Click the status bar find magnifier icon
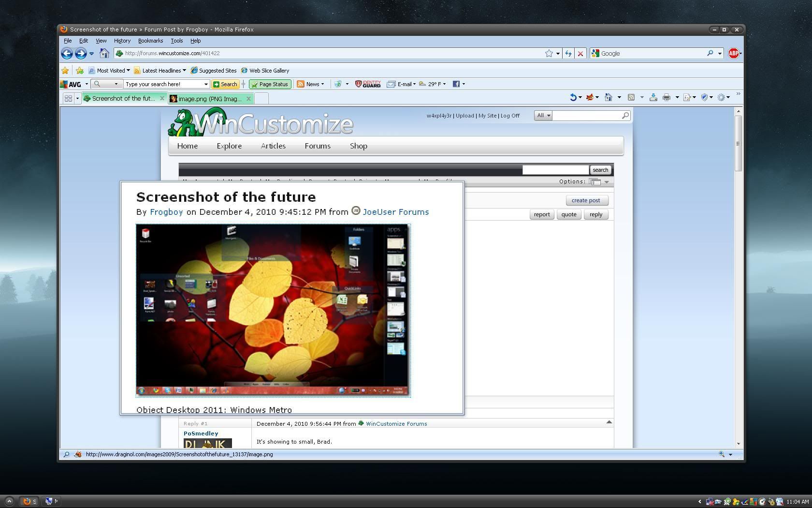Image resolution: width=812 pixels, height=508 pixels. (66, 454)
